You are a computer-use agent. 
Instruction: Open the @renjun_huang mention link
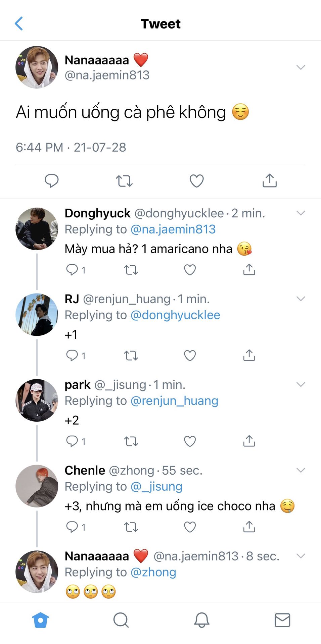click(x=174, y=401)
